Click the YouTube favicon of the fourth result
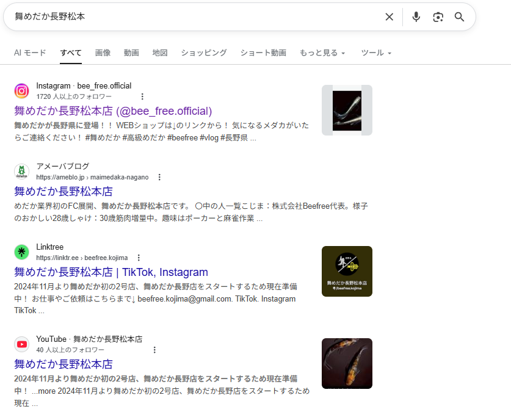Viewport: 511px width, 420px height. pyautogui.click(x=21, y=344)
